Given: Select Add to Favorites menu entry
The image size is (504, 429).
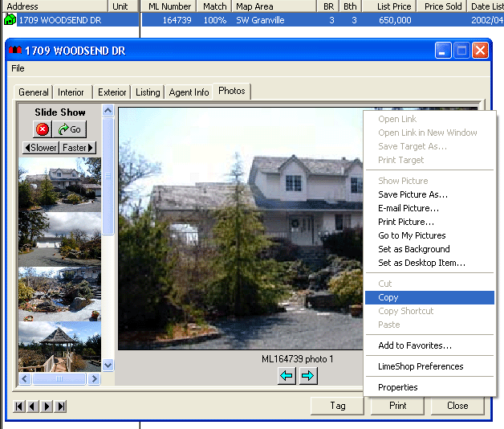Looking at the screenshot, I should [429, 345].
